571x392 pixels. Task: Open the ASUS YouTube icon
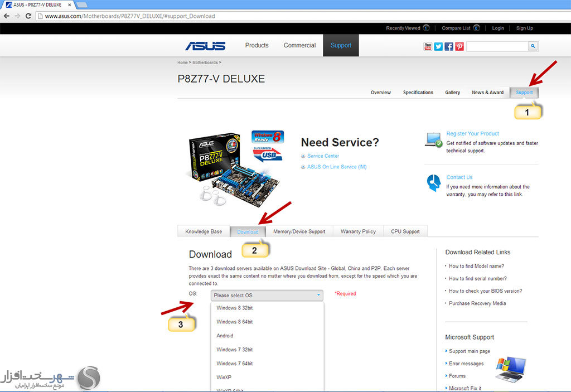pyautogui.click(x=428, y=46)
